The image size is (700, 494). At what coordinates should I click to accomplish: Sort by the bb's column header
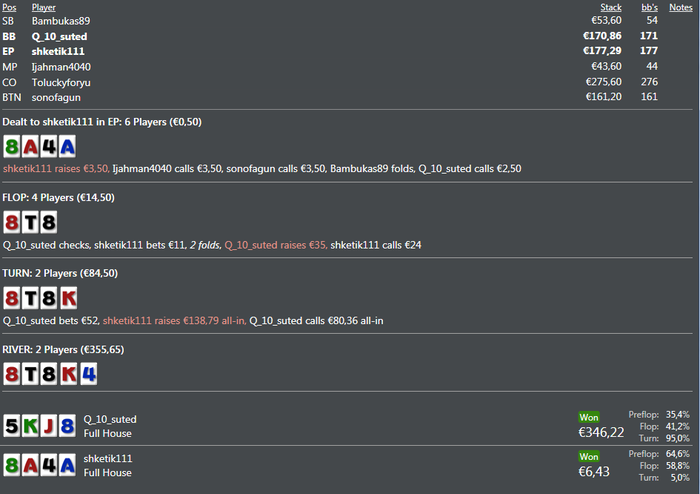(x=649, y=7)
